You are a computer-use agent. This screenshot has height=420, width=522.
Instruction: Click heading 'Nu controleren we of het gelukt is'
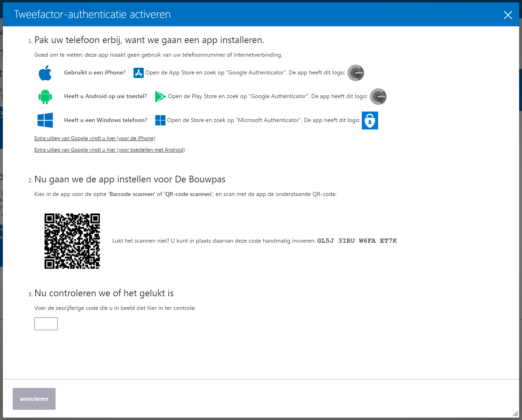(104, 293)
